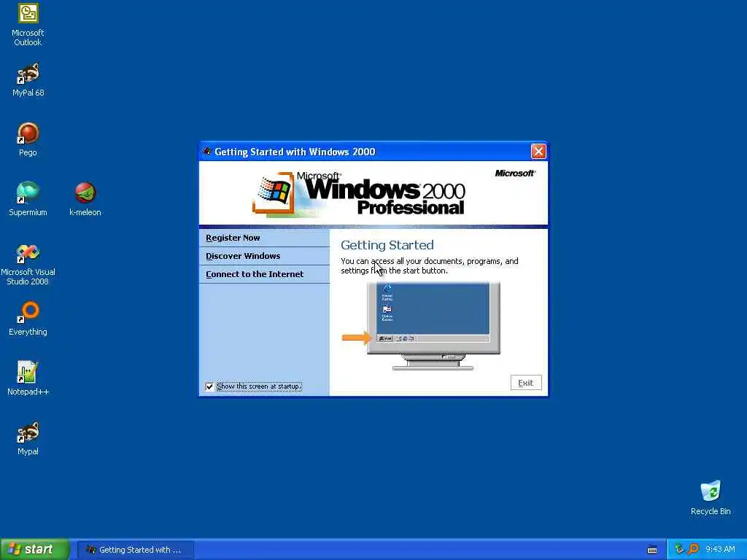Click the Safely Remove Hardware tray icon

(679, 549)
